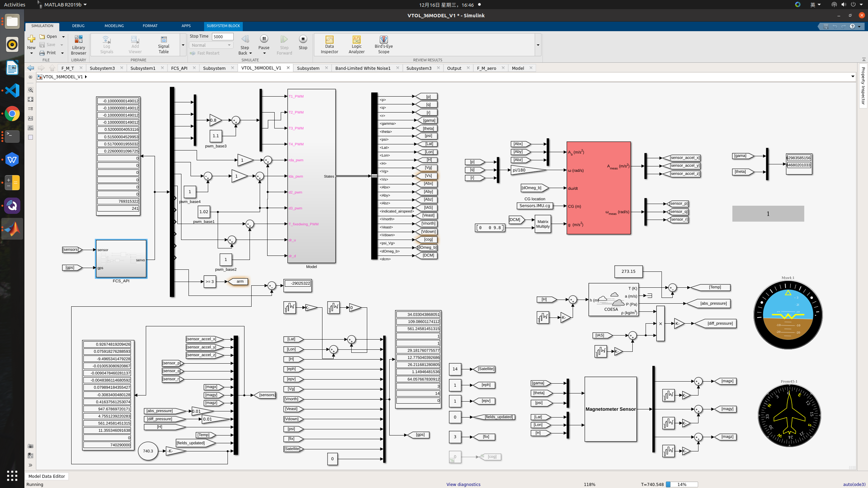Insert Image from palette
The width and height of the screenshot is (868, 488).
[31, 128]
